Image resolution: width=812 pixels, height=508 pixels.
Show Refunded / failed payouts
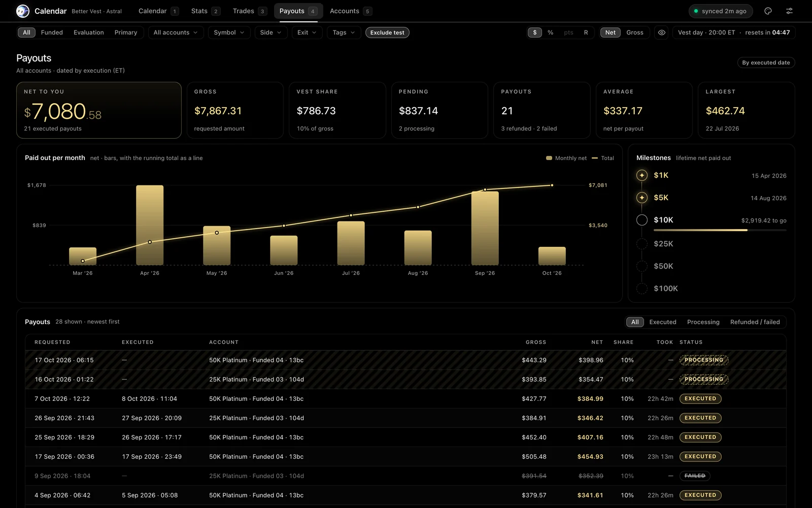[755, 322]
